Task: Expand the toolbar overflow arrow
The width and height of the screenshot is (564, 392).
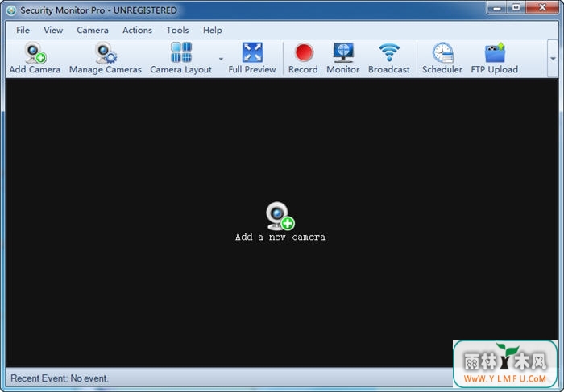Action: click(x=553, y=59)
